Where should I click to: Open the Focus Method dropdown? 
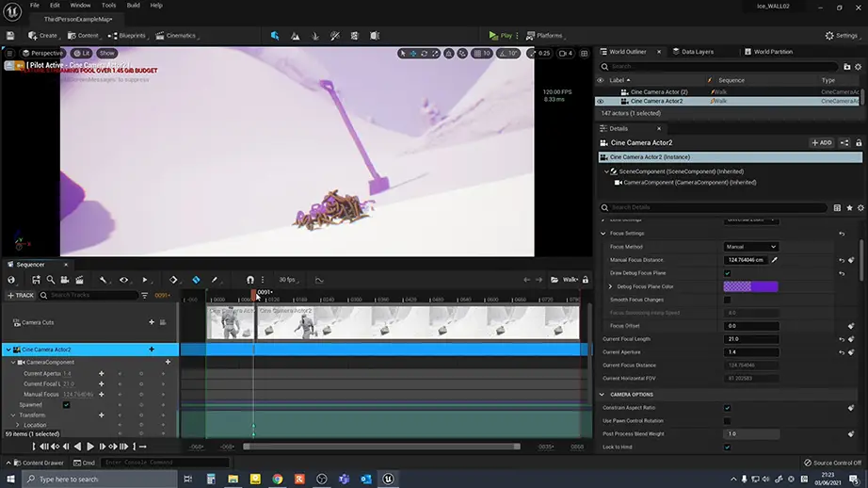click(x=750, y=246)
